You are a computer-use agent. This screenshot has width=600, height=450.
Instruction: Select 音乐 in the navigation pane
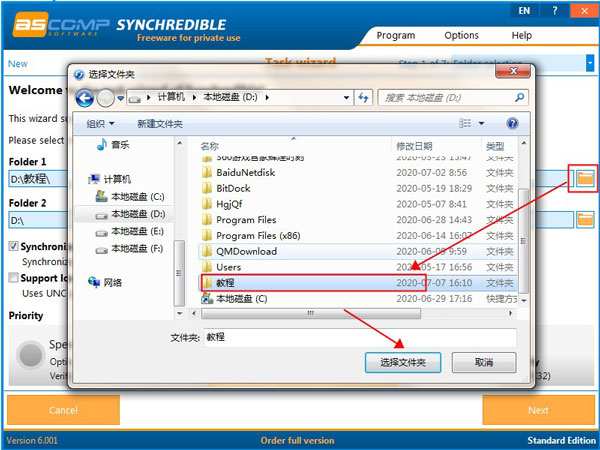113,145
